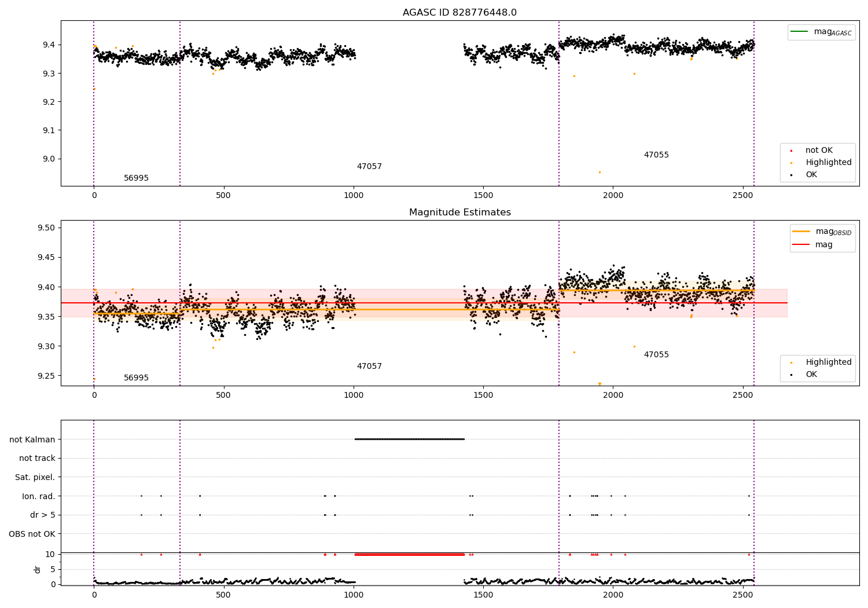Click the 1500 x-tick of the top plot

pyautogui.click(x=483, y=196)
